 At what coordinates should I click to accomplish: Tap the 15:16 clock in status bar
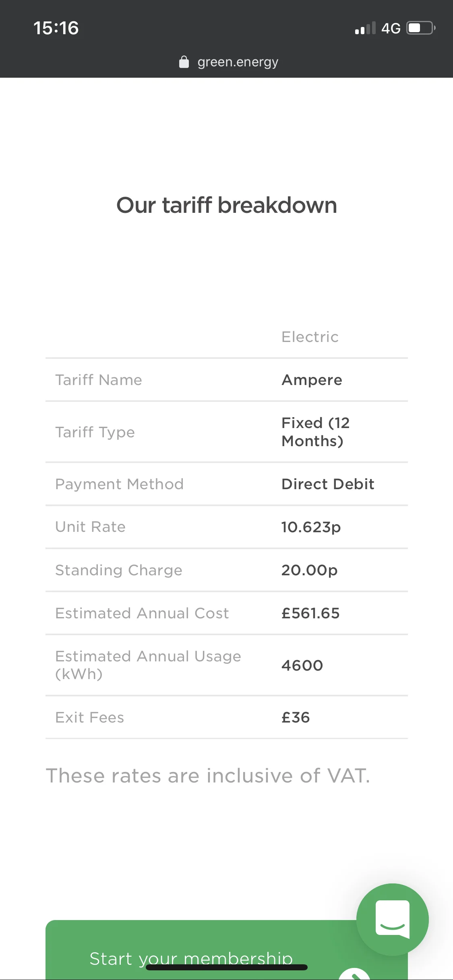pos(56,28)
